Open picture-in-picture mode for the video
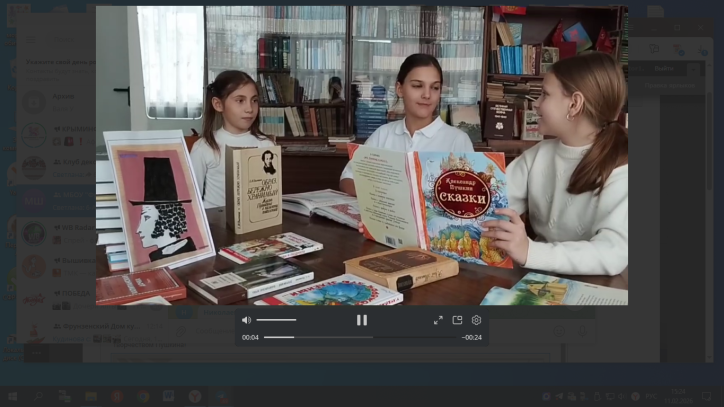This screenshot has height=407, width=724. (x=457, y=320)
